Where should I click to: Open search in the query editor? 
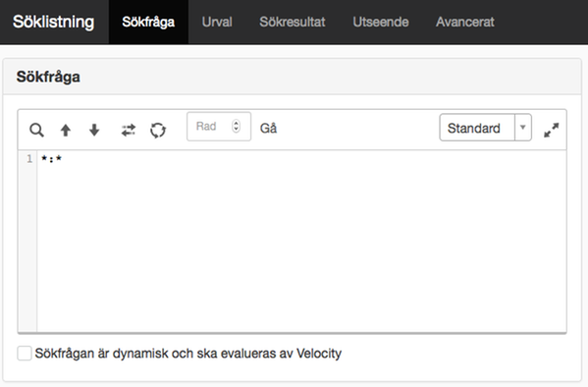[36, 131]
